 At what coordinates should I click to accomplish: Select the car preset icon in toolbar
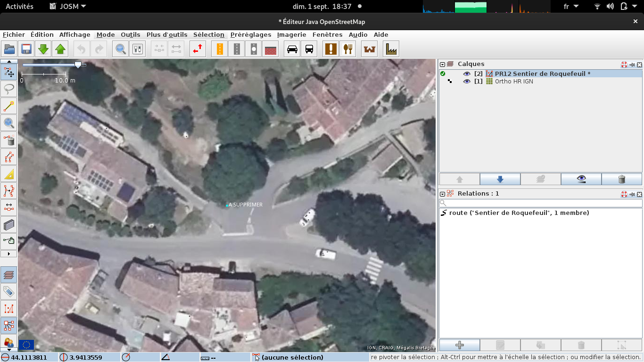(x=292, y=49)
